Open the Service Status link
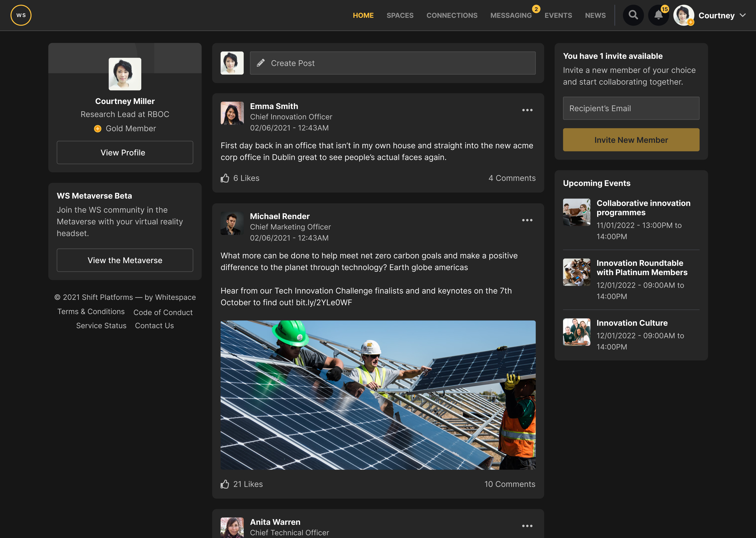This screenshot has width=756, height=538. coord(101,326)
